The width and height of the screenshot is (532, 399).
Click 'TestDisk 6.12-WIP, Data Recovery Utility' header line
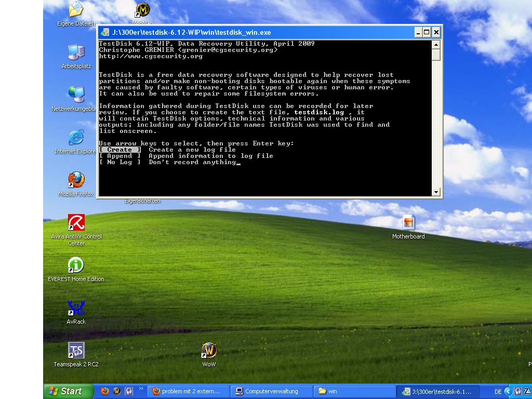[207, 44]
